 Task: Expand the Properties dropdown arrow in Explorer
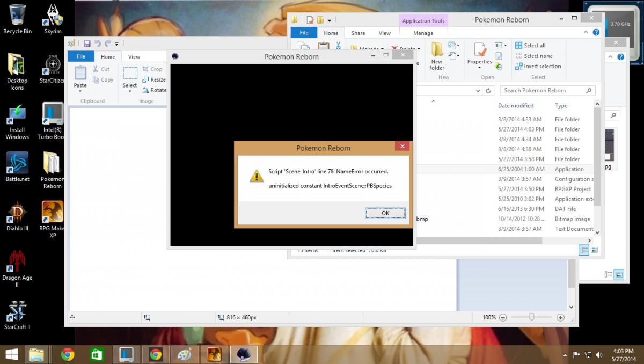coord(479,67)
